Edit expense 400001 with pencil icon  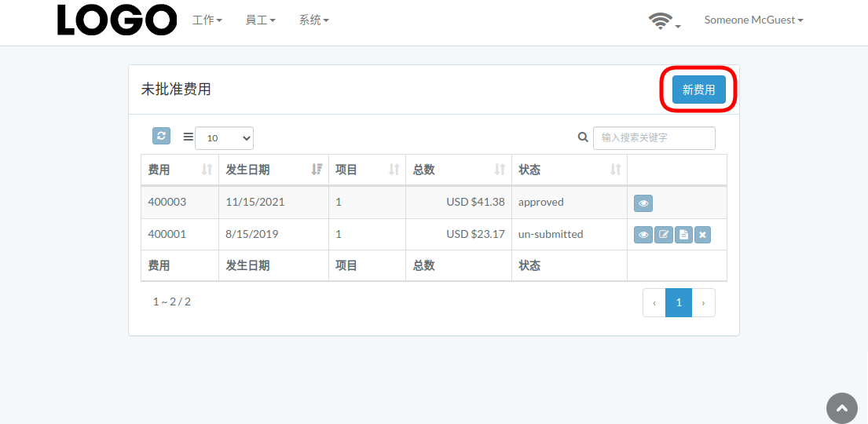click(663, 235)
